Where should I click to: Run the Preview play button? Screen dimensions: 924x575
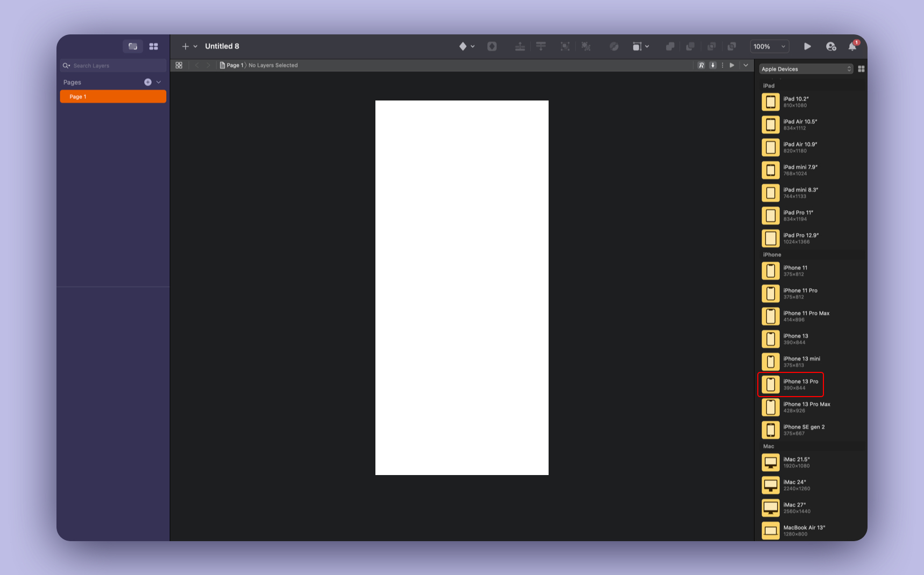(x=807, y=46)
